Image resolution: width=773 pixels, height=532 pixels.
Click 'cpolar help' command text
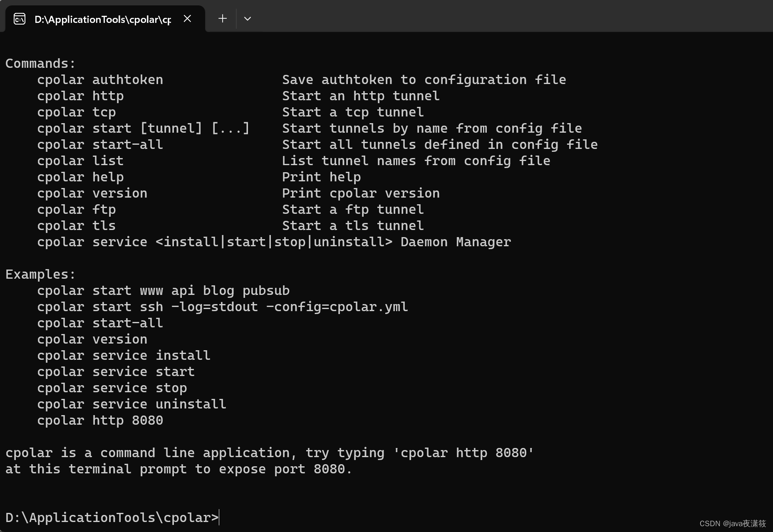coord(80,177)
